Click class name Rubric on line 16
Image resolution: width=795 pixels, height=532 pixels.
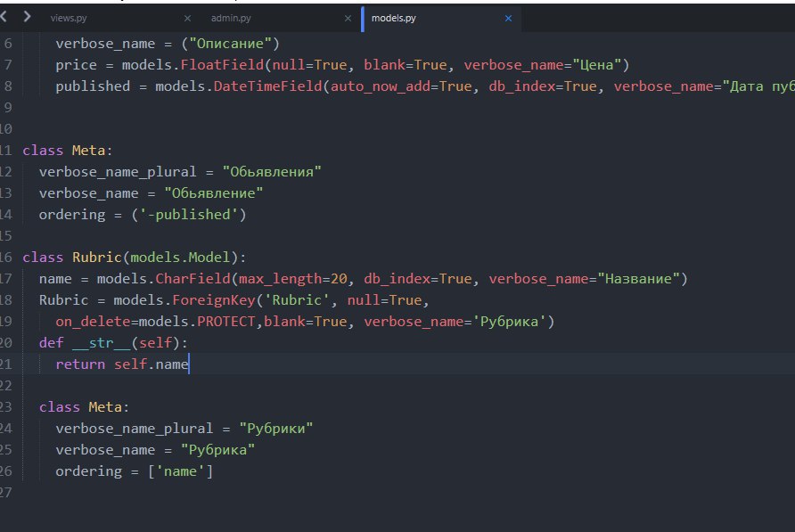point(97,258)
